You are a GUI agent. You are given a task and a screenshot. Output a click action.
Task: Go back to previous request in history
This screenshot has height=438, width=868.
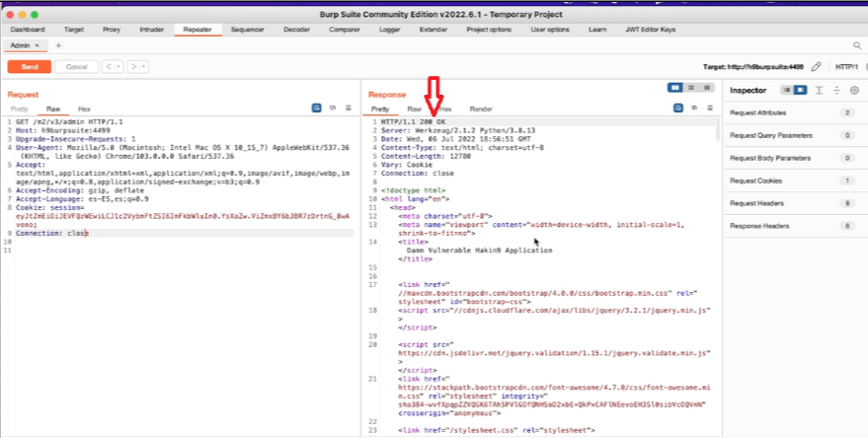(109, 67)
